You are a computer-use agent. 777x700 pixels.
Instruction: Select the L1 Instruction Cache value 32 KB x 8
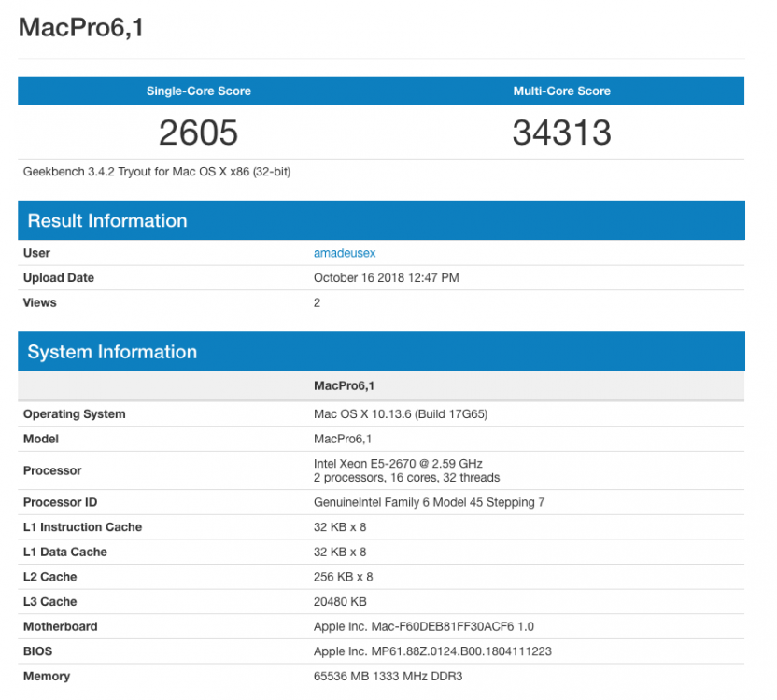[340, 527]
